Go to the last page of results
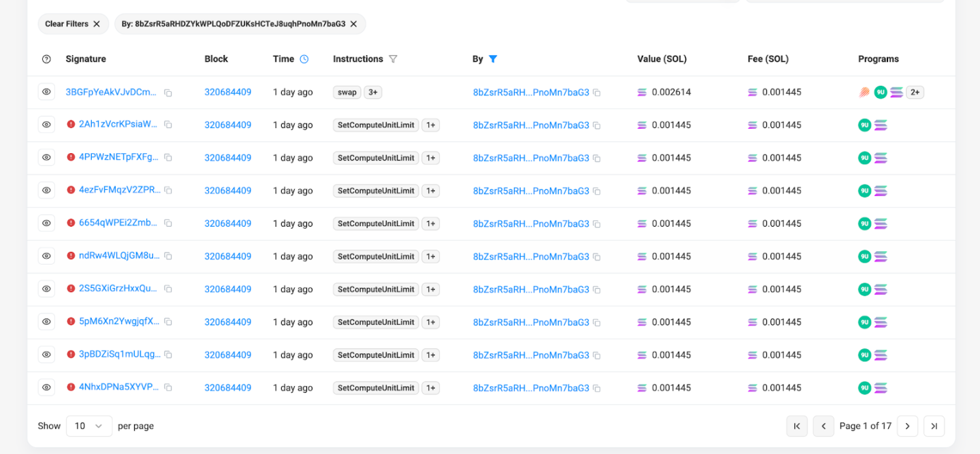 (x=934, y=426)
